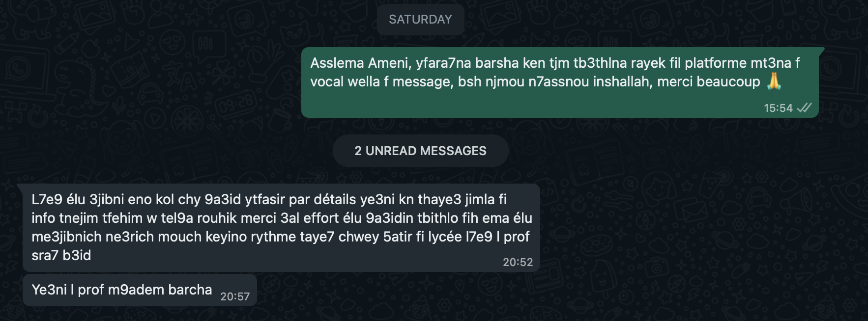The width and height of the screenshot is (868, 321).
Task: Select the SATURDAY date chip
Action: [x=420, y=19]
